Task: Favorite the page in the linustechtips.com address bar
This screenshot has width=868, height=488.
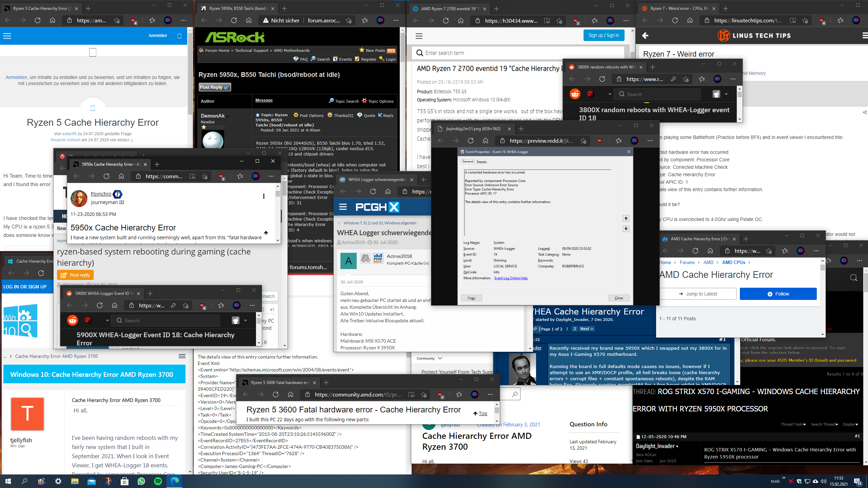Action: (x=805, y=21)
